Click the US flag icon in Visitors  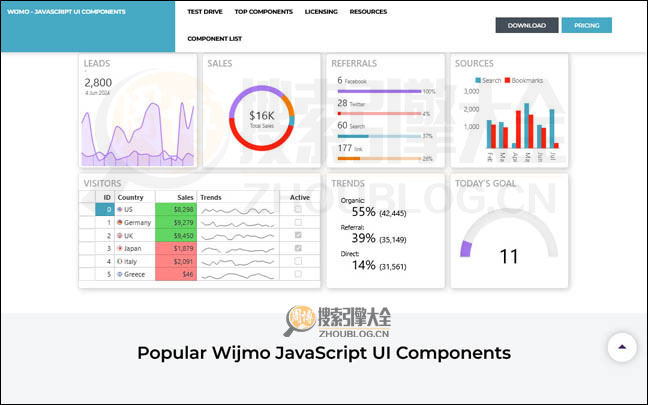pyautogui.click(x=120, y=210)
